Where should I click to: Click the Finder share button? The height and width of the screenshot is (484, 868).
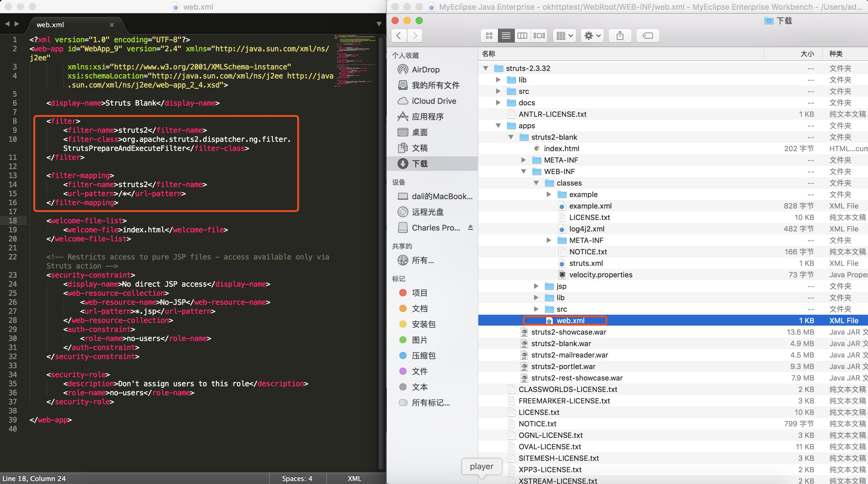pos(620,35)
